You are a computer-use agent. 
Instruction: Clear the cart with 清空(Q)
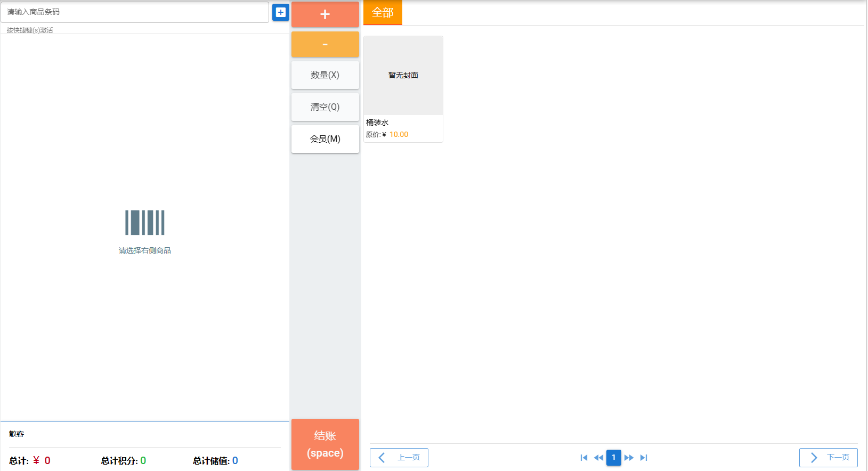pos(325,107)
